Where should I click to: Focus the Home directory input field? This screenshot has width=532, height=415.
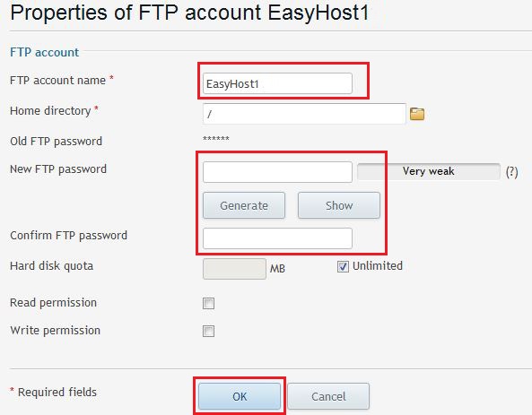coord(304,114)
